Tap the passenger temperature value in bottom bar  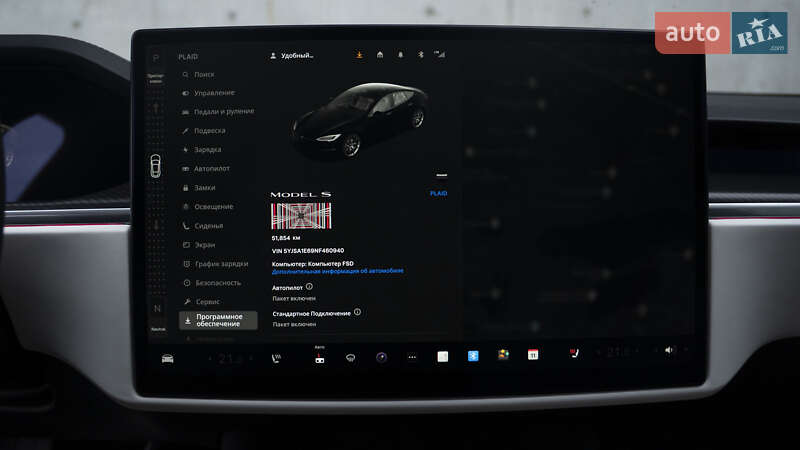click(x=618, y=352)
